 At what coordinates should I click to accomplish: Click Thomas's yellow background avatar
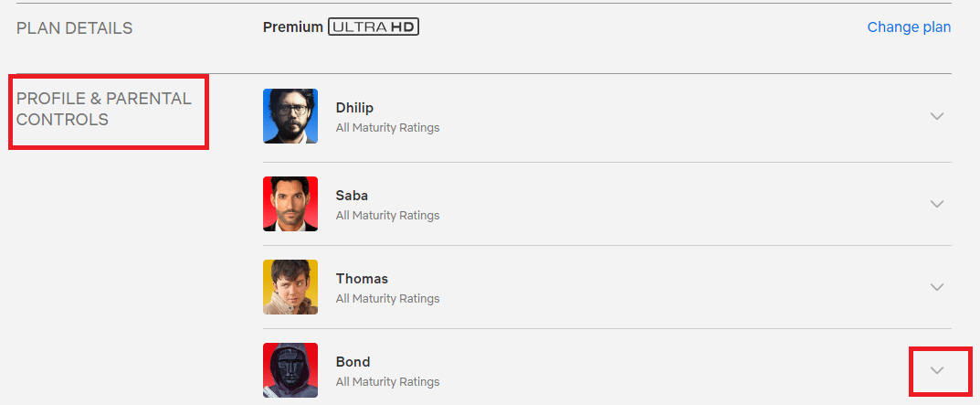coord(290,287)
